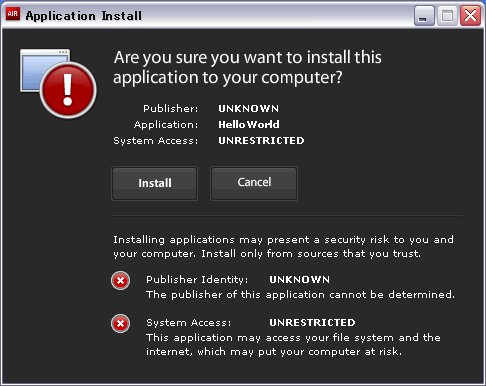486x386 pixels.
Task: Click the red X icon beside Publisher Identity
Action: click(x=120, y=281)
